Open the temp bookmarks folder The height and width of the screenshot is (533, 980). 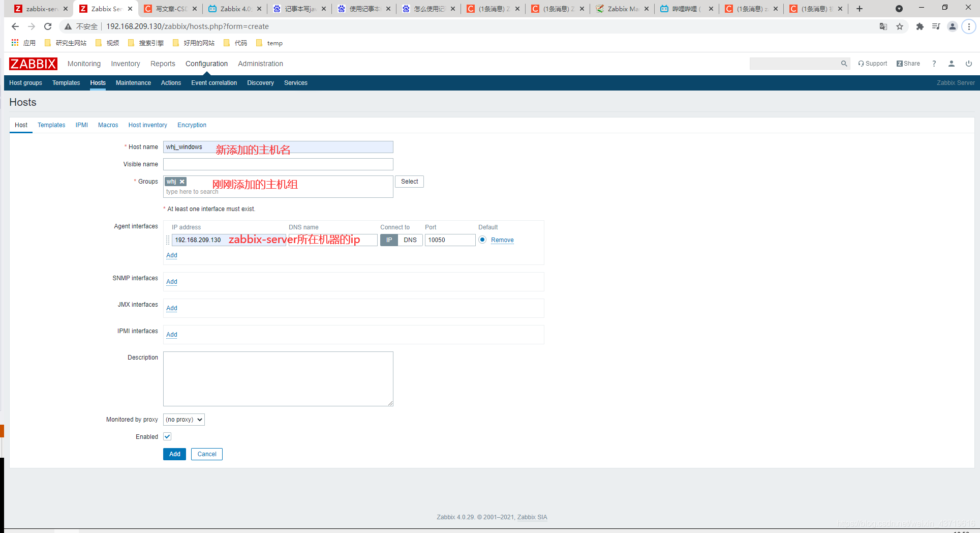tap(269, 43)
